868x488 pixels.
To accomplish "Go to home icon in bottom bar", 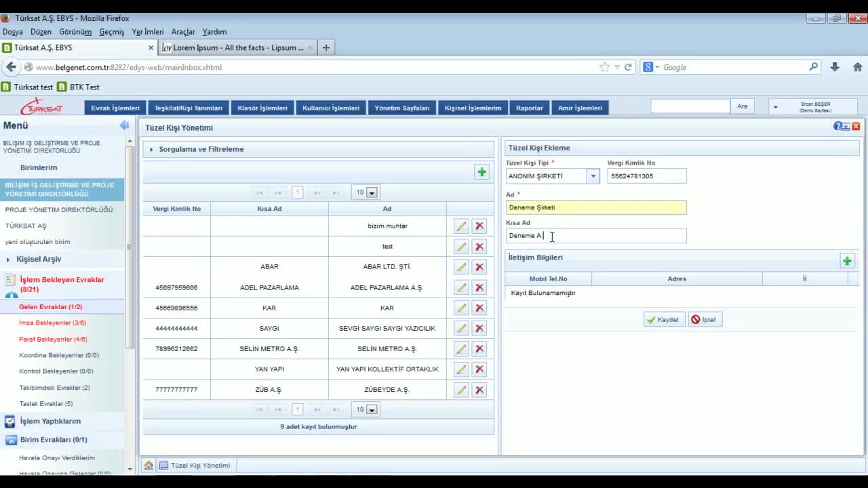I will click(149, 466).
